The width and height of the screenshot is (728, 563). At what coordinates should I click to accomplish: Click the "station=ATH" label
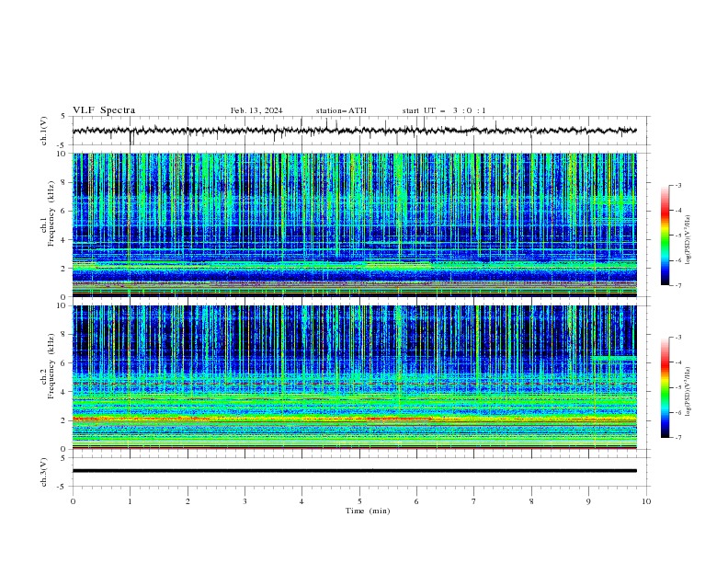341,110
